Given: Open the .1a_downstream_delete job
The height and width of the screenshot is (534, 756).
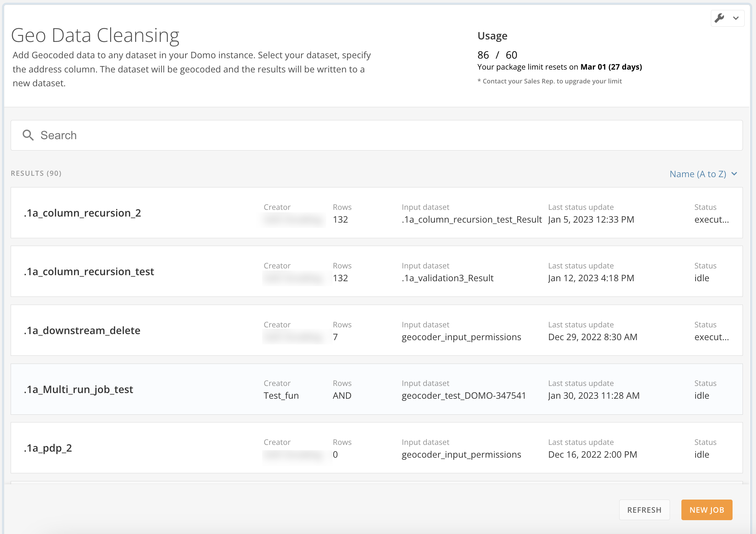Looking at the screenshot, I should tap(82, 331).
